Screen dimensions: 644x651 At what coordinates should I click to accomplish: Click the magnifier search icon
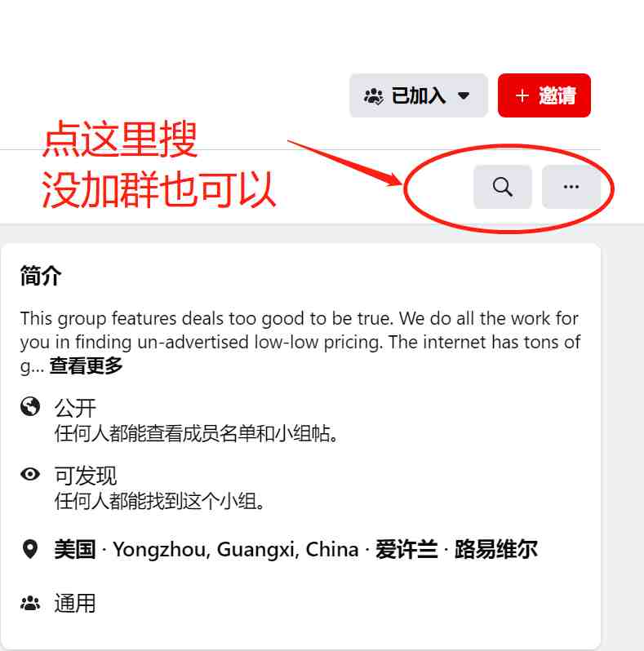(502, 187)
